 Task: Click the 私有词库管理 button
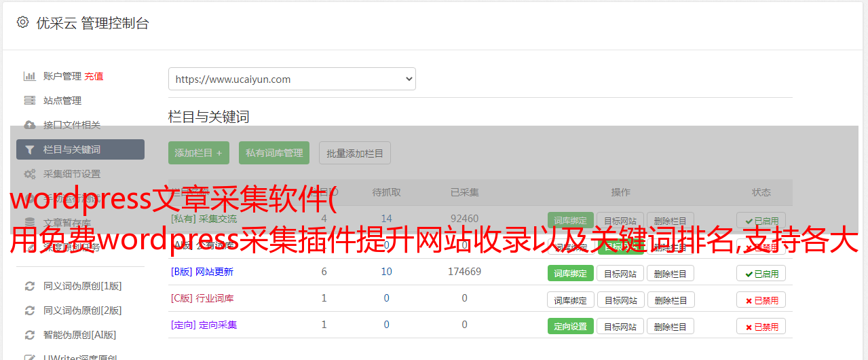[x=274, y=153]
